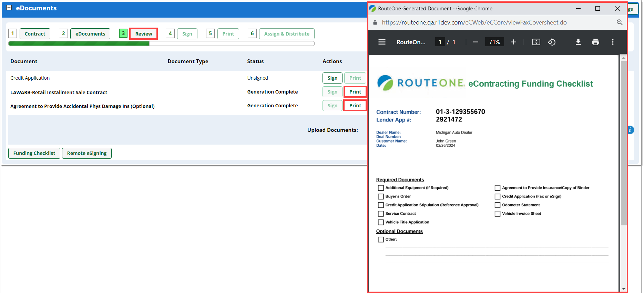View site security lock info
Screen dimensions: 644x293
(x=375, y=22)
